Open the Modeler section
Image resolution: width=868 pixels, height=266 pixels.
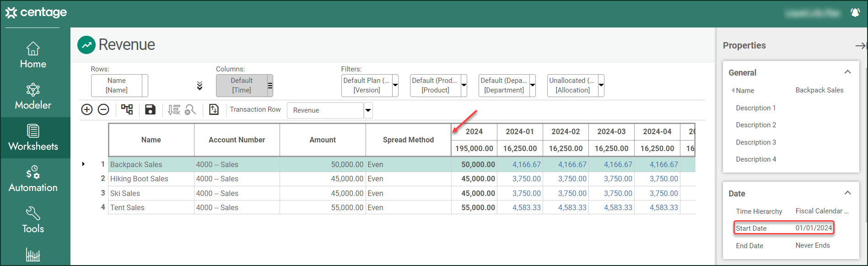pyautogui.click(x=33, y=97)
